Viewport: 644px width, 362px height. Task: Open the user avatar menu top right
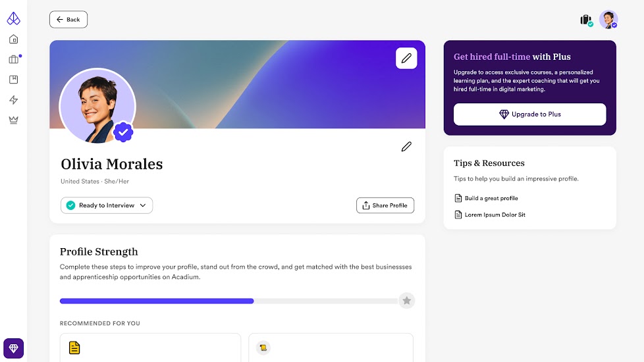coord(608,20)
